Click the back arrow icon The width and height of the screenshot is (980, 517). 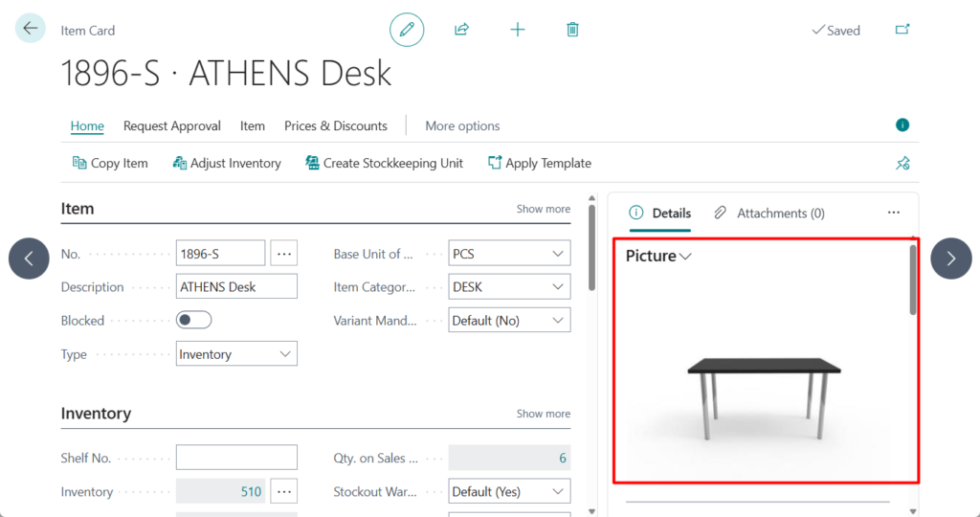click(31, 29)
